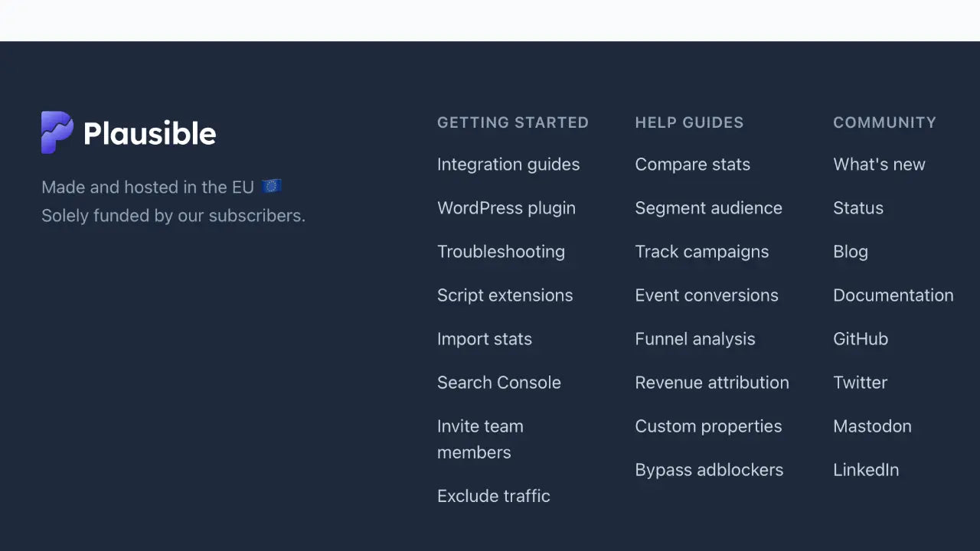Image resolution: width=980 pixels, height=551 pixels.
Task: Click the Import stats link
Action: click(485, 338)
